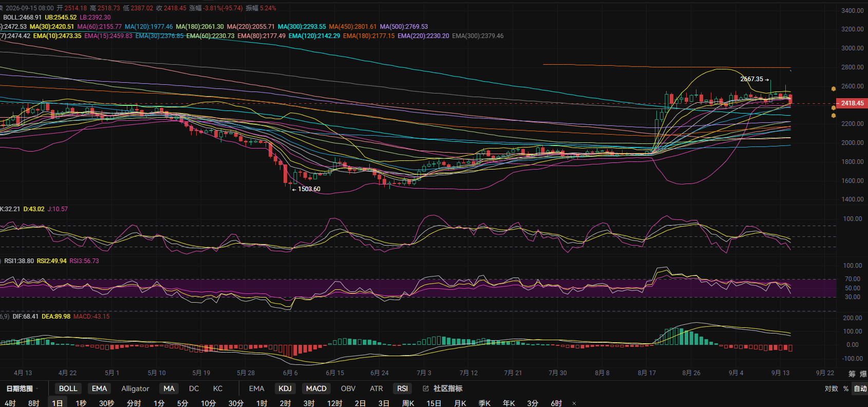The height and width of the screenshot is (407, 868).
Task: Click the EMA(300):2379.46 label
Action: (x=478, y=36)
